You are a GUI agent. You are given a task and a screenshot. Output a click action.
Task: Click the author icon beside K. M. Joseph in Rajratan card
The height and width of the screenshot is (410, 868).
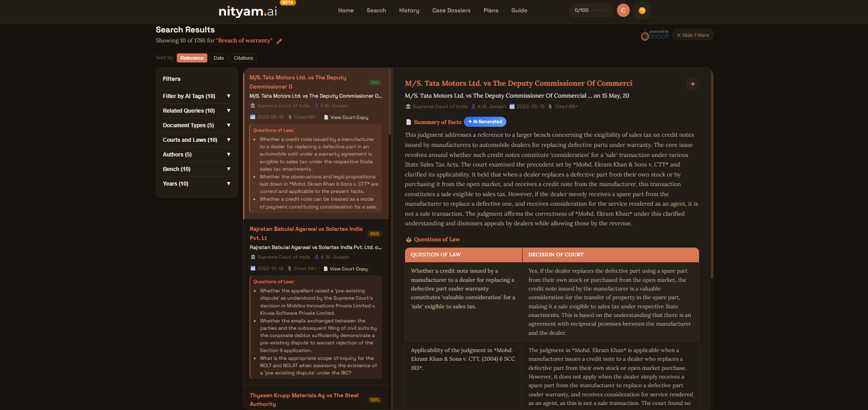click(x=317, y=257)
